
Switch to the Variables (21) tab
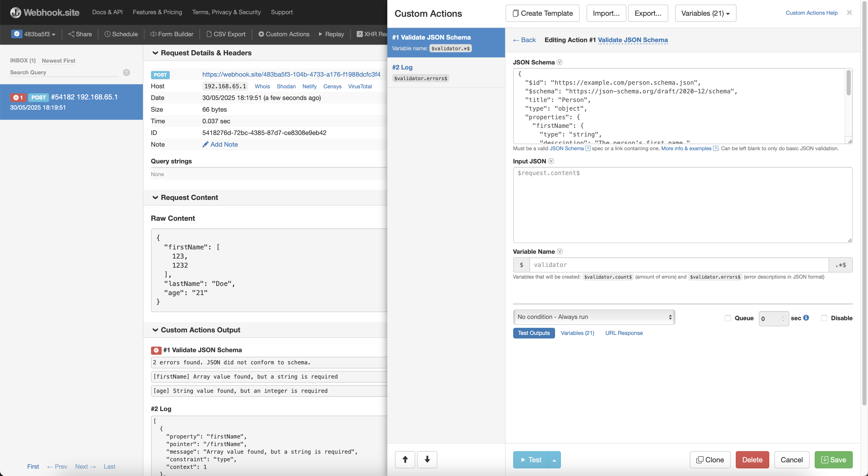(x=577, y=333)
